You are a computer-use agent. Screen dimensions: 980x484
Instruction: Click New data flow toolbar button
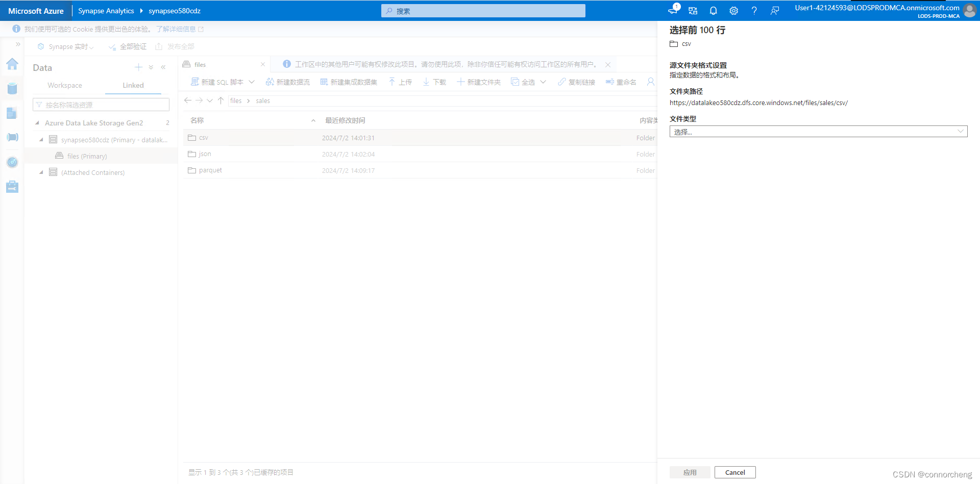coord(288,82)
